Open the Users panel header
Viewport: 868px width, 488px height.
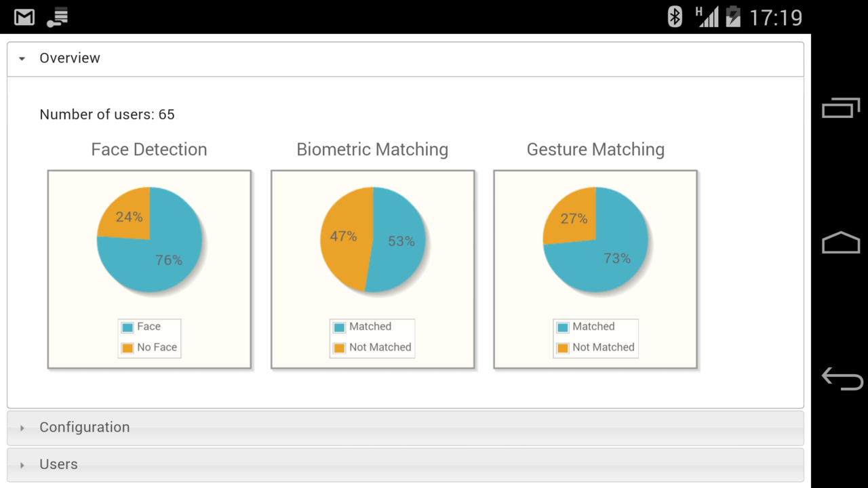click(406, 464)
